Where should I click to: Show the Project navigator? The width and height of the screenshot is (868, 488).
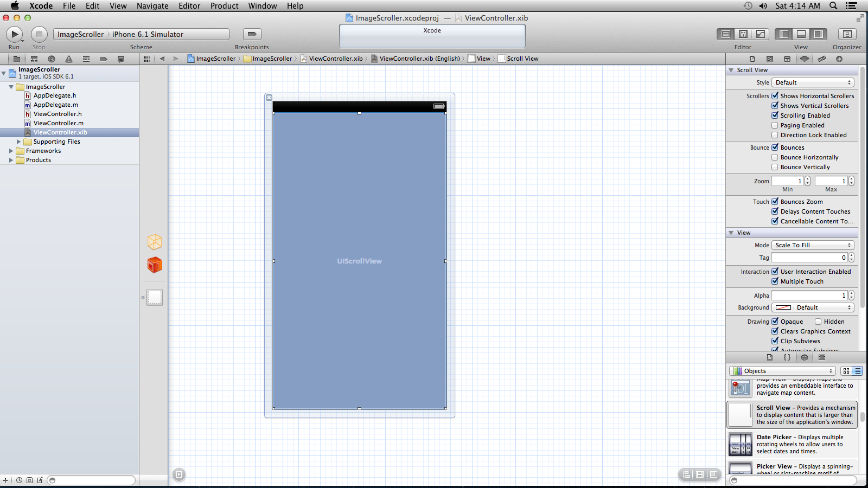[x=17, y=59]
